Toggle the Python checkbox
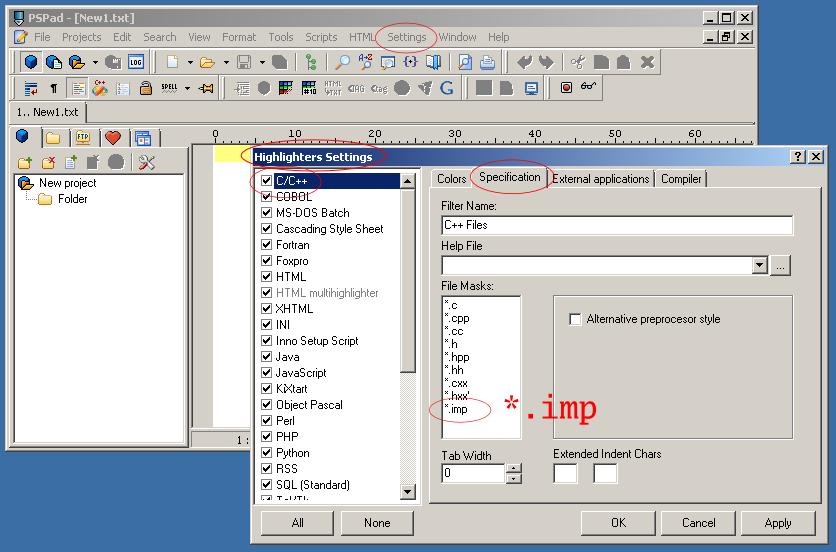836x552 pixels. (267, 453)
